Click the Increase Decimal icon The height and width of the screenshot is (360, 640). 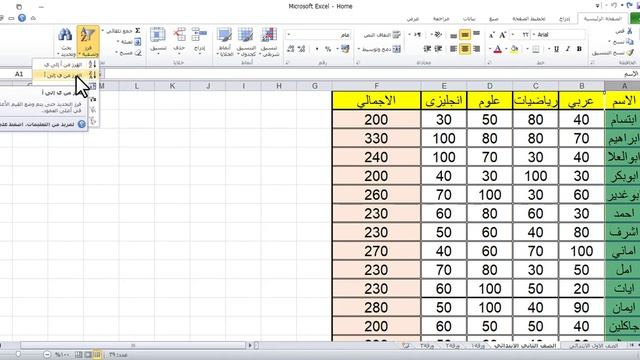tap(302, 49)
